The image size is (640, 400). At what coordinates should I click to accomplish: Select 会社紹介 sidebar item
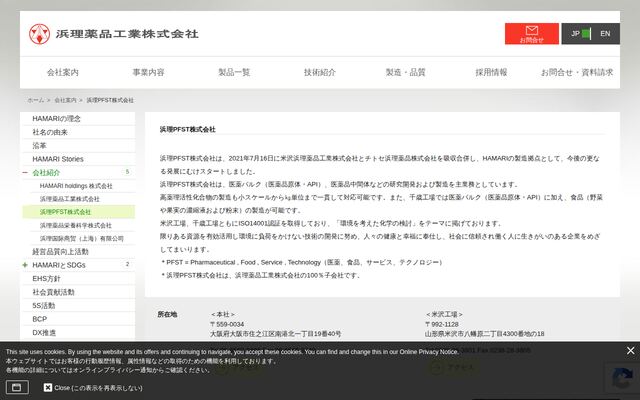click(46, 173)
